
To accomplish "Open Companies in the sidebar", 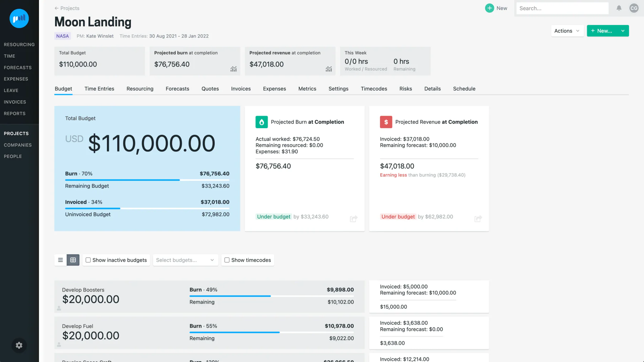I will point(18,145).
